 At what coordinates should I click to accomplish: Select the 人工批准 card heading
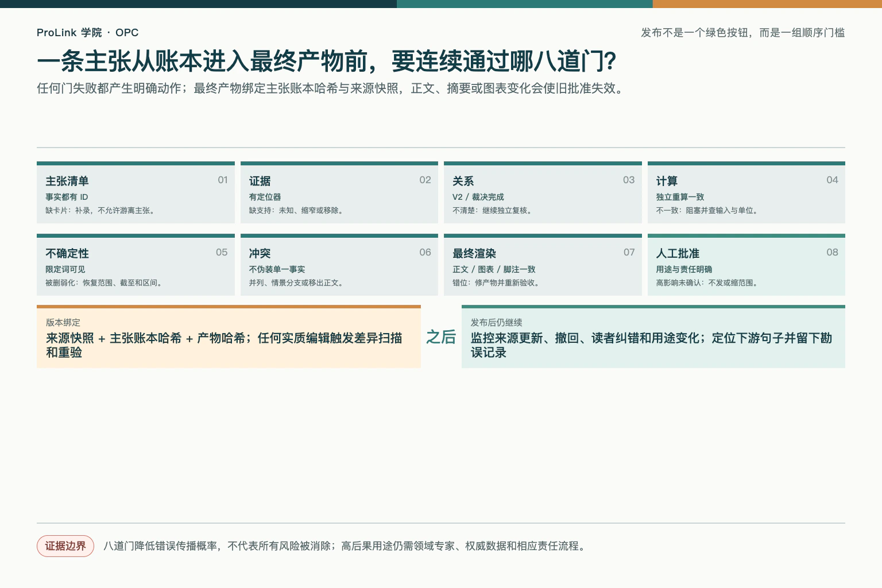pyautogui.click(x=678, y=253)
